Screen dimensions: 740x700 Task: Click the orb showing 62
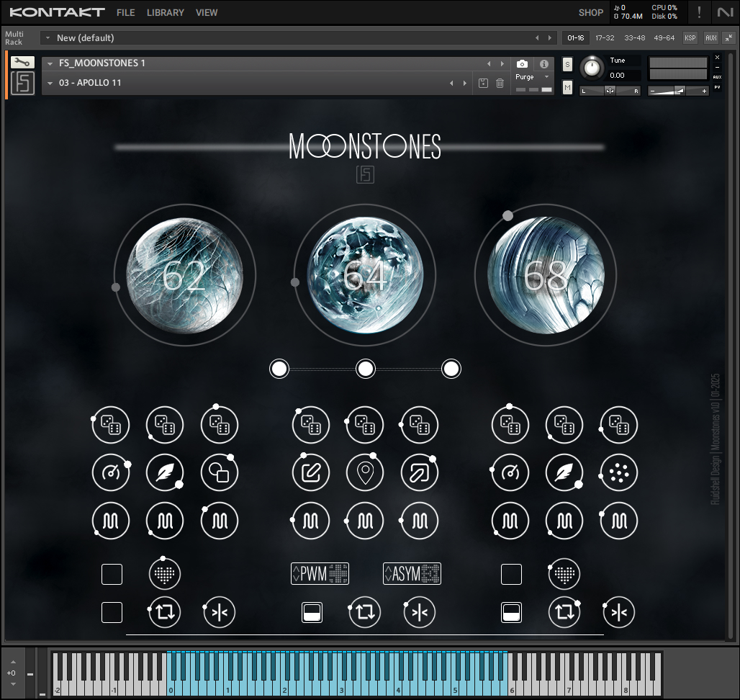pos(184,275)
